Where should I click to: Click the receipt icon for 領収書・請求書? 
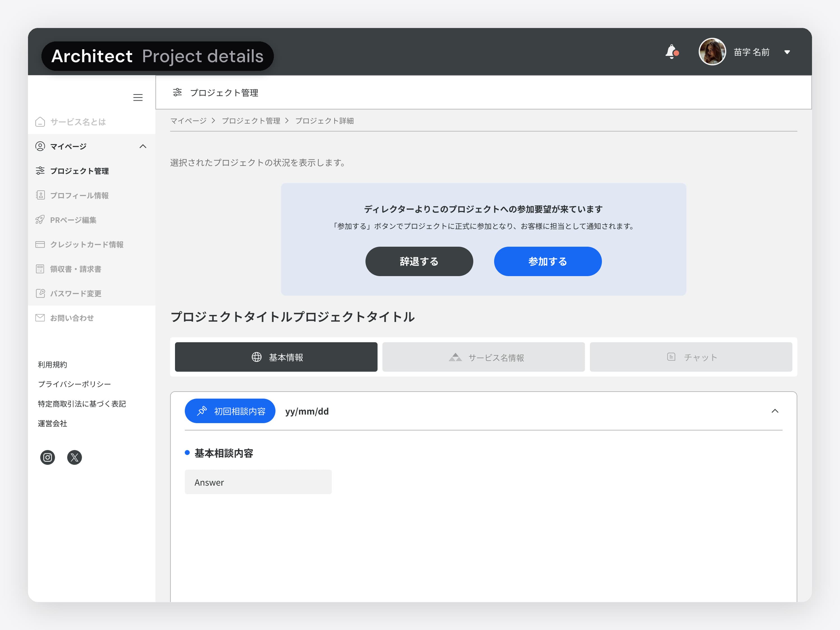(40, 269)
